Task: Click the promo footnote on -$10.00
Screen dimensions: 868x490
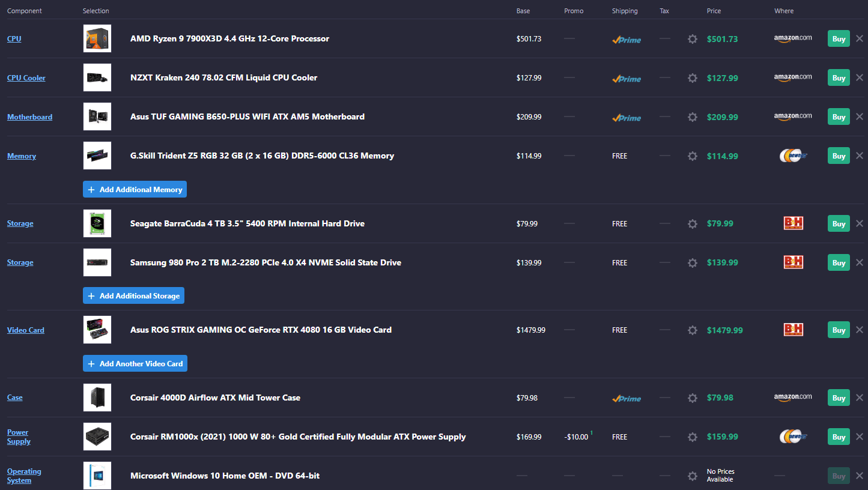Action: (x=591, y=433)
